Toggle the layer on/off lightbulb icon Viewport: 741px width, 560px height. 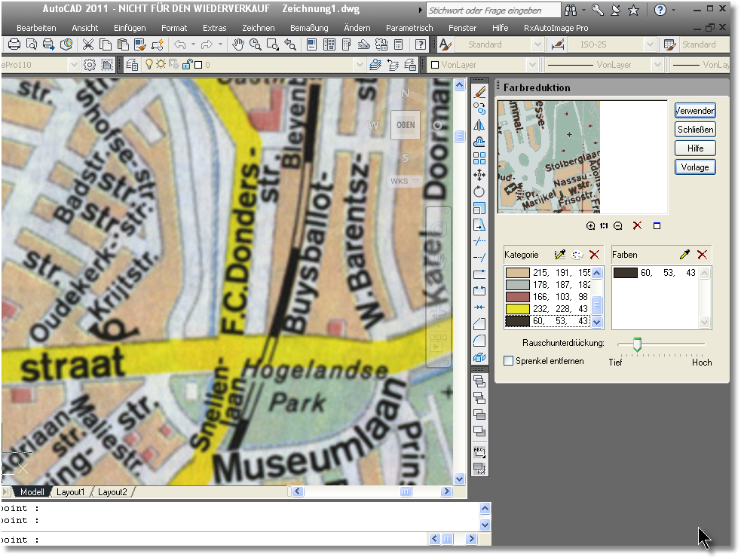[x=149, y=65]
